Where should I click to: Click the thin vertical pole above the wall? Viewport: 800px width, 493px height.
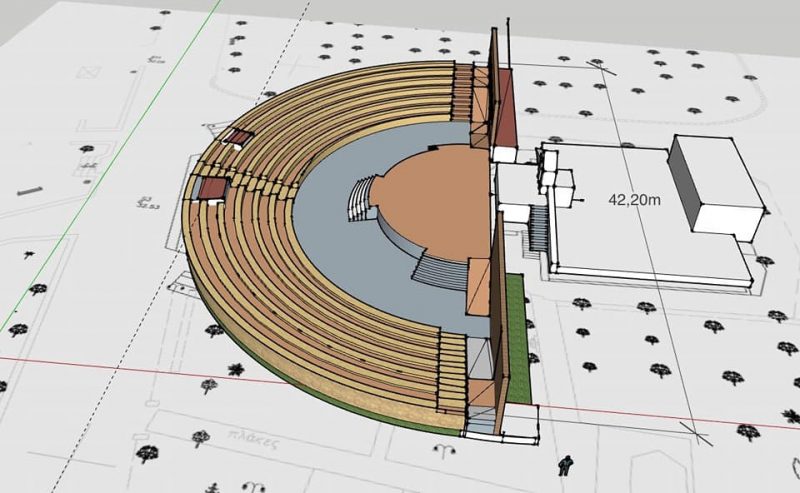point(508,42)
